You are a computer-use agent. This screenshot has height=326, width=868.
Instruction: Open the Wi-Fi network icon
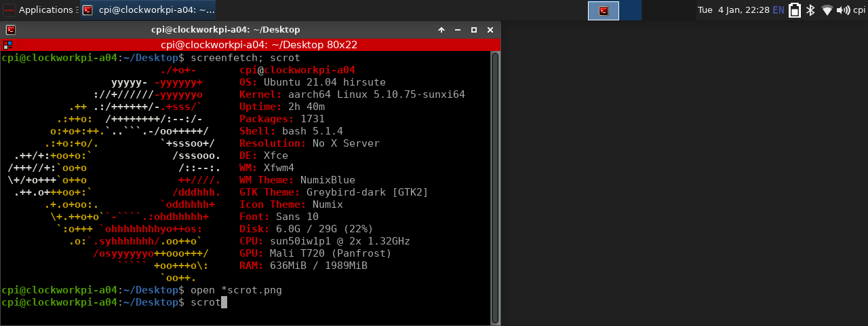827,10
